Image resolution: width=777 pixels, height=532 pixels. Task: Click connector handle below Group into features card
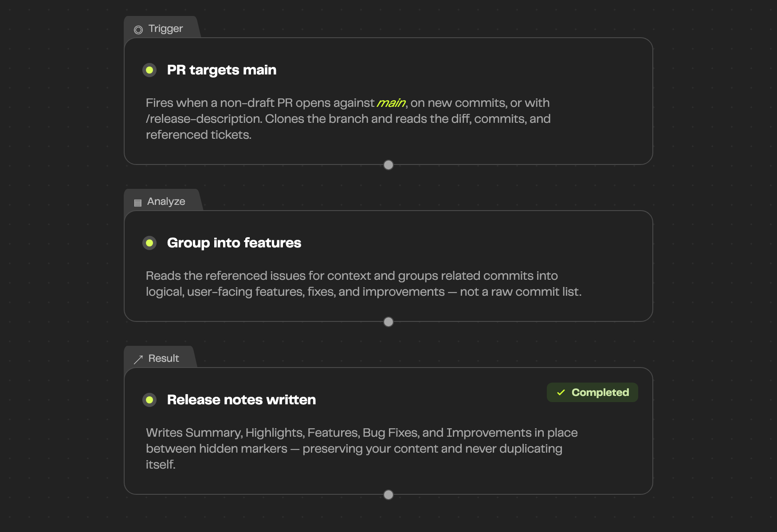pyautogui.click(x=388, y=322)
